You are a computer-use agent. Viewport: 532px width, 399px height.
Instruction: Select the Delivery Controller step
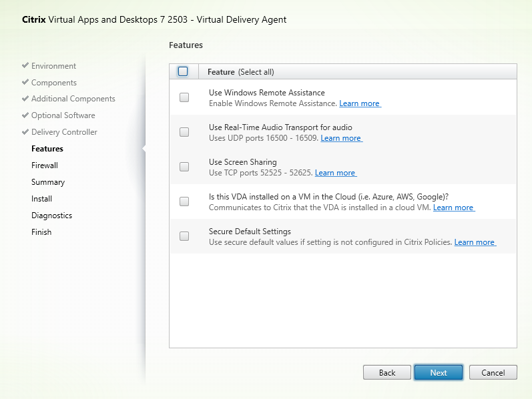tap(64, 132)
